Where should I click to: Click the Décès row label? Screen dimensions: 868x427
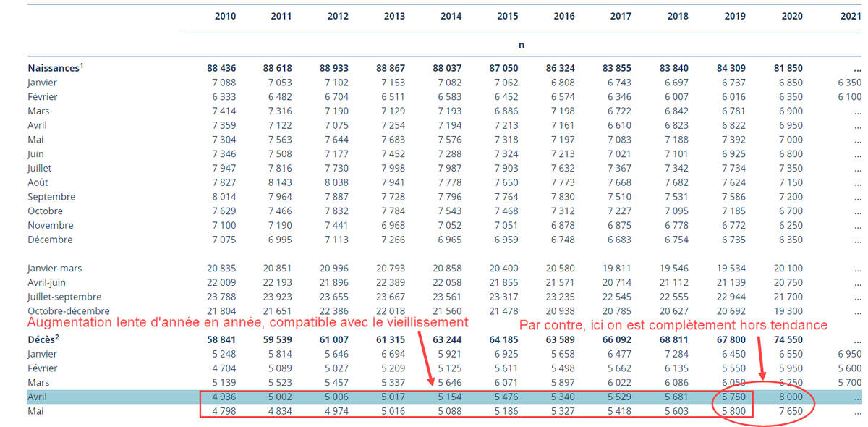tap(43, 339)
